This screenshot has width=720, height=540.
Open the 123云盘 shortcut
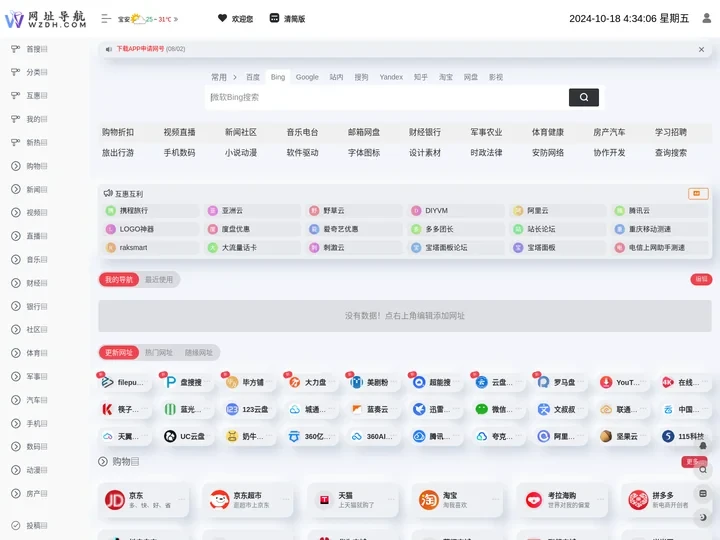[x=250, y=409]
